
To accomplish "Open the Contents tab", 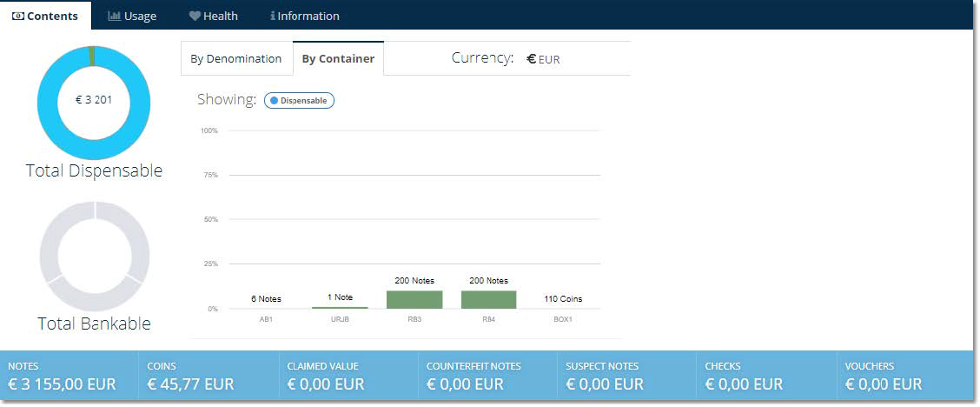I will click(45, 16).
